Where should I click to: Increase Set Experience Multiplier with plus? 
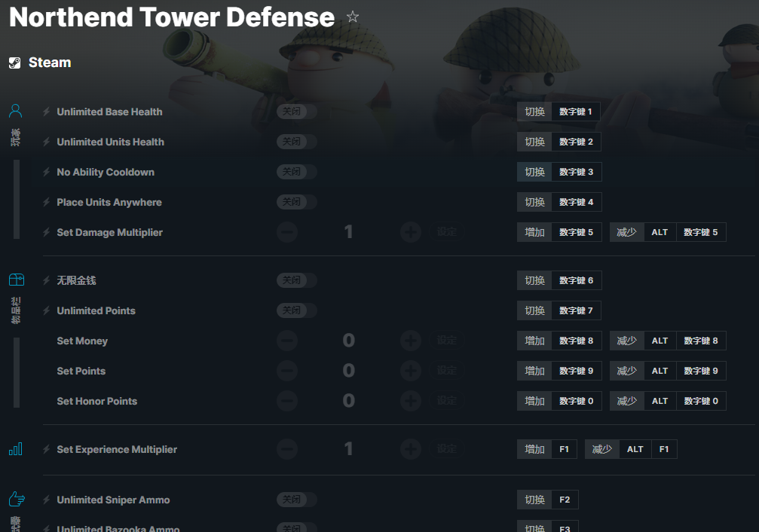pyautogui.click(x=411, y=449)
